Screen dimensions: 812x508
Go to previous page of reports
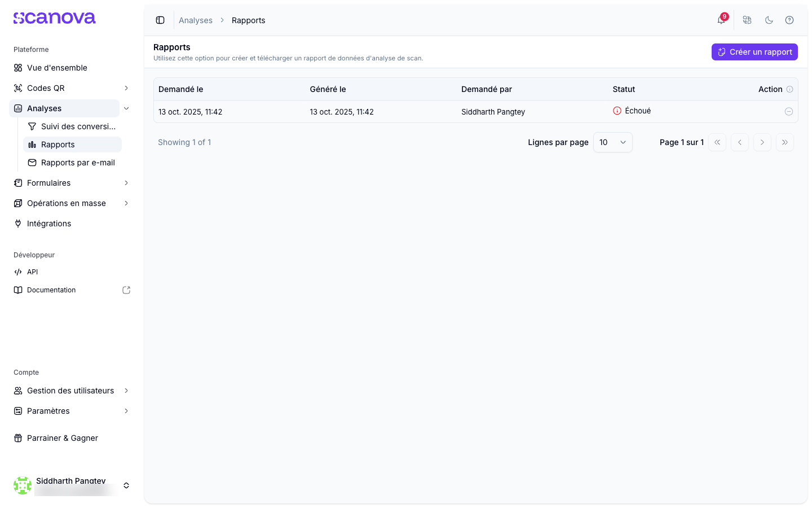click(740, 142)
